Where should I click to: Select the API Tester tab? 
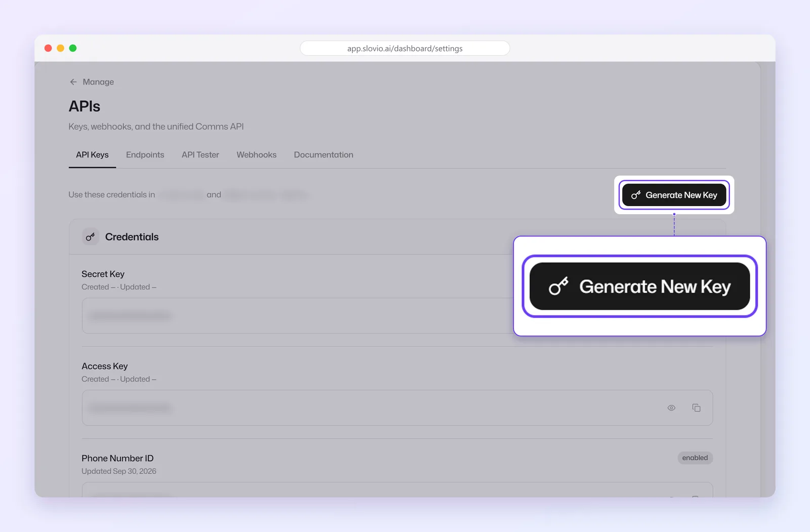(200, 155)
